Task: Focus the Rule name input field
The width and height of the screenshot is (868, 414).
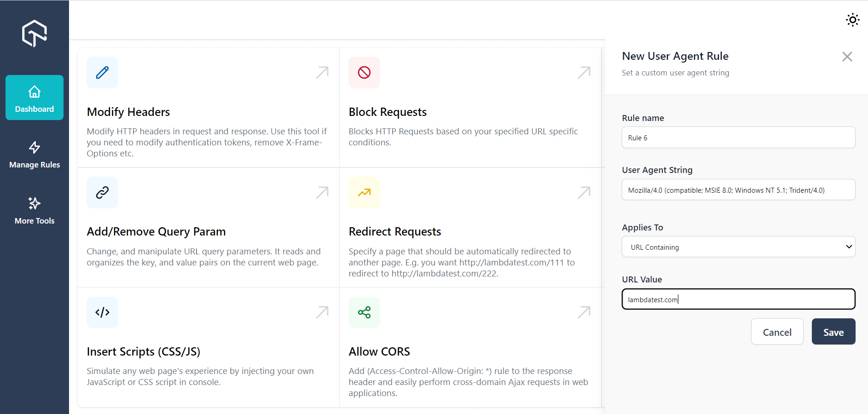Action: point(738,138)
